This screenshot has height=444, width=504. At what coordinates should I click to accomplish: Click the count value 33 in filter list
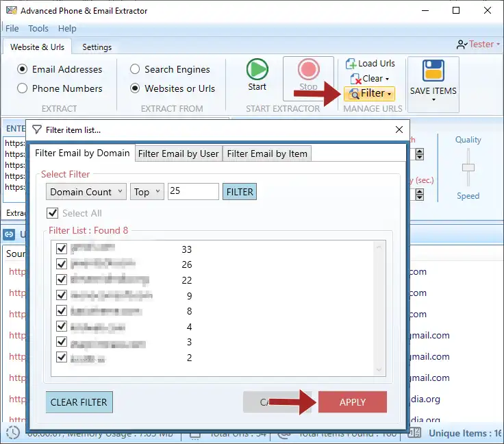click(187, 249)
